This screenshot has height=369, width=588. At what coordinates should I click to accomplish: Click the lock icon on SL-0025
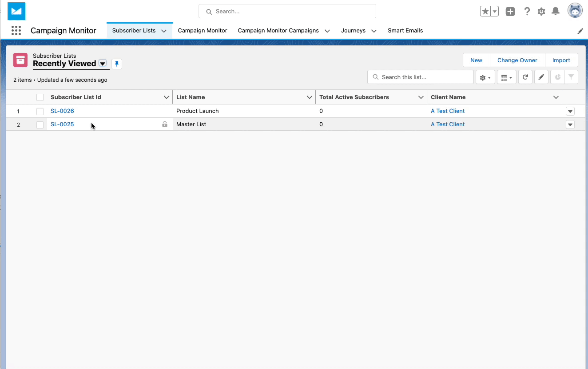(165, 124)
